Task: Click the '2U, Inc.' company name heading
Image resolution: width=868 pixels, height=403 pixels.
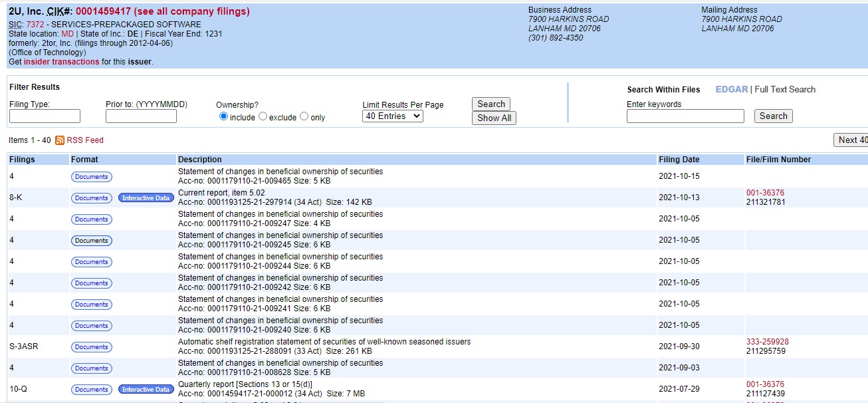Action: click(x=27, y=11)
